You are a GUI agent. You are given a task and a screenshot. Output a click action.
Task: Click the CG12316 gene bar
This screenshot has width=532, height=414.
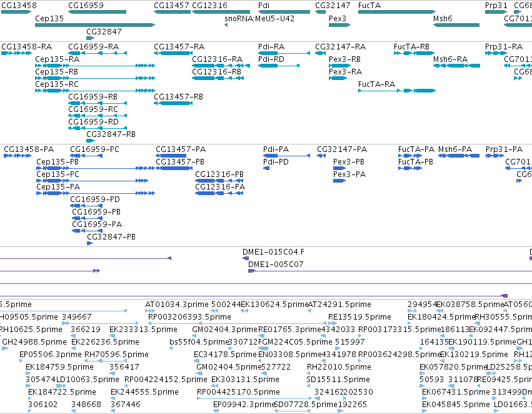221,12
